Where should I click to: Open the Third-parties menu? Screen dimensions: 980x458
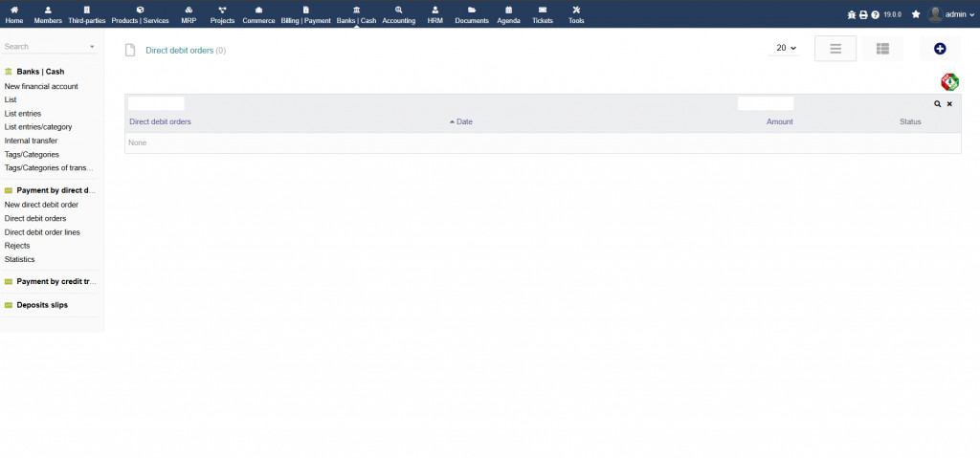point(87,15)
